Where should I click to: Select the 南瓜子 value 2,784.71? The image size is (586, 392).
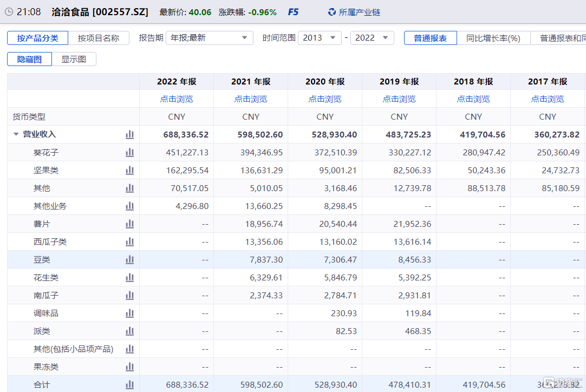tap(341, 295)
